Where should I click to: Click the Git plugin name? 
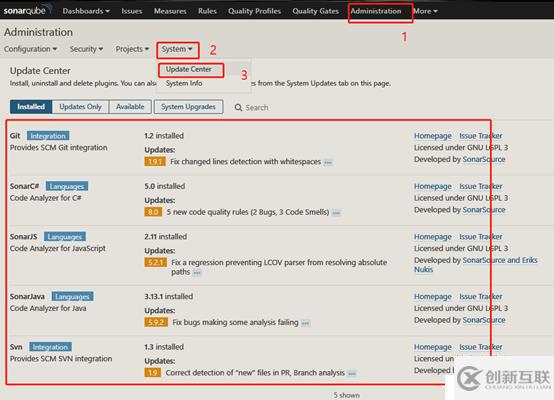pos(15,136)
